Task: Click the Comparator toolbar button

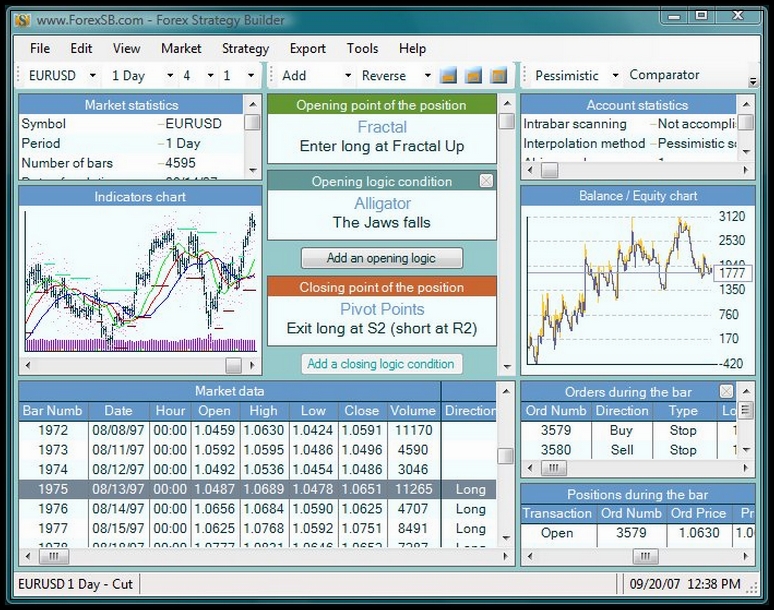Action: coord(664,75)
